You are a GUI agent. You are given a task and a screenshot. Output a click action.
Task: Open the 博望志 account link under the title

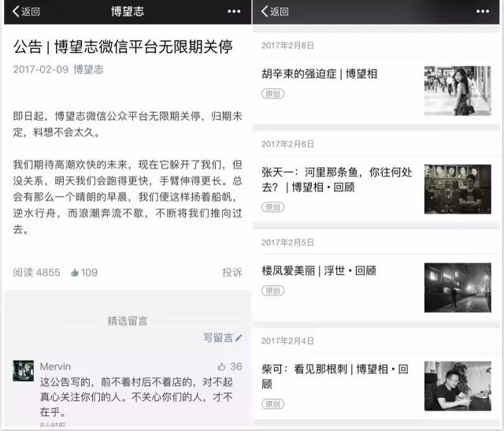point(88,69)
